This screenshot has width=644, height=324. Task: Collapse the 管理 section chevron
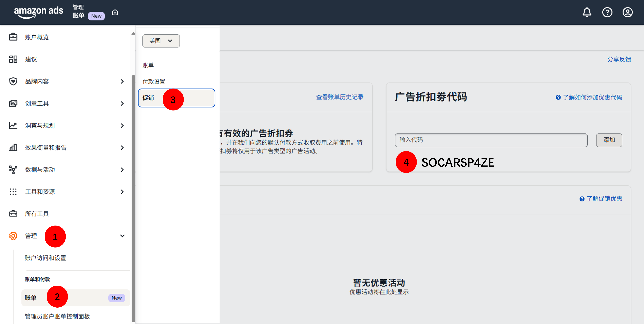(x=122, y=236)
